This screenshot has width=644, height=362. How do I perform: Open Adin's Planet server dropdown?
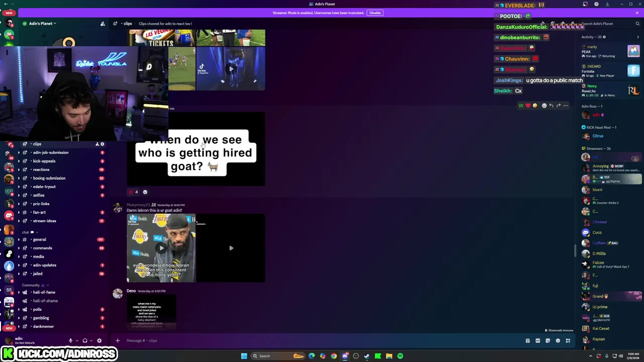coord(43,24)
